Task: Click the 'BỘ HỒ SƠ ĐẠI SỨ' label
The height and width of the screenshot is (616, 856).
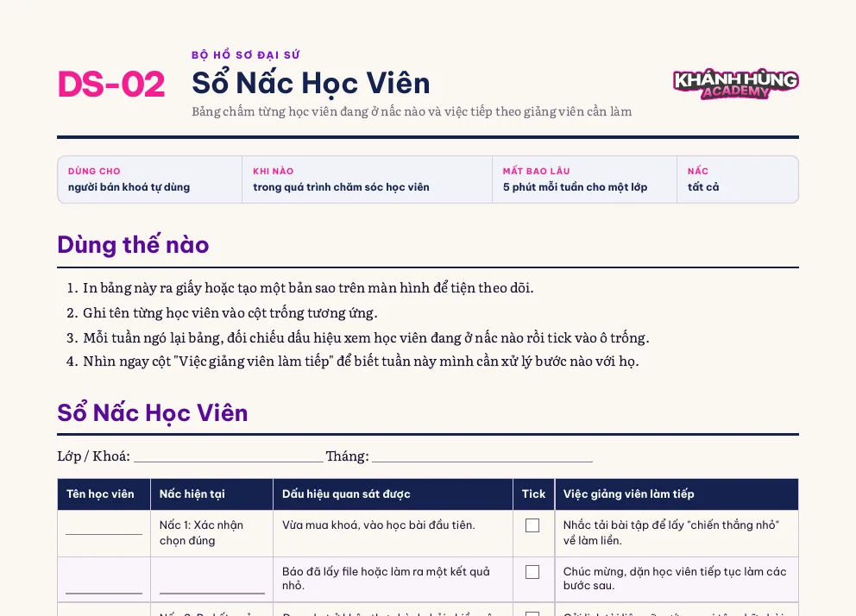Action: click(x=246, y=55)
